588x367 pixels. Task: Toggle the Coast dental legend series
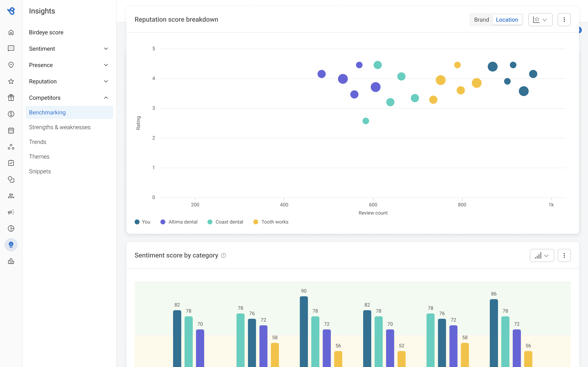tap(225, 222)
